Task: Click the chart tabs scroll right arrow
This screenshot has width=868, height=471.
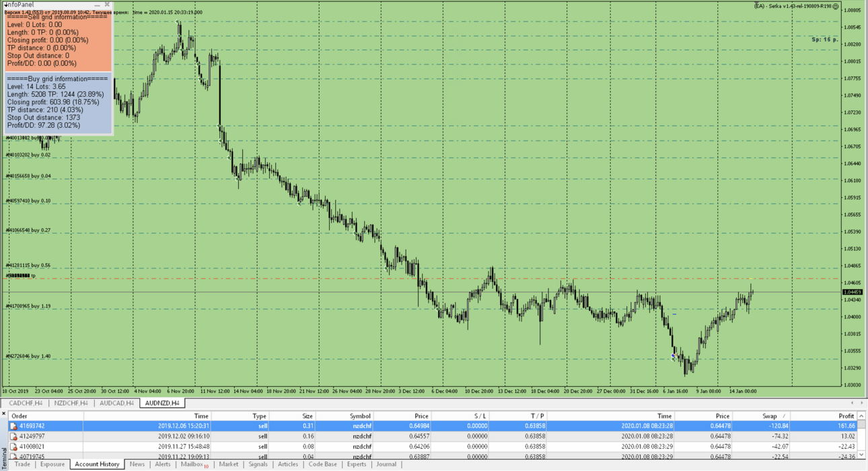Action: click(x=861, y=403)
